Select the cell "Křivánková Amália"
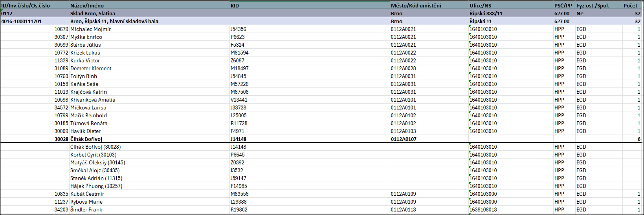 click(x=93, y=100)
